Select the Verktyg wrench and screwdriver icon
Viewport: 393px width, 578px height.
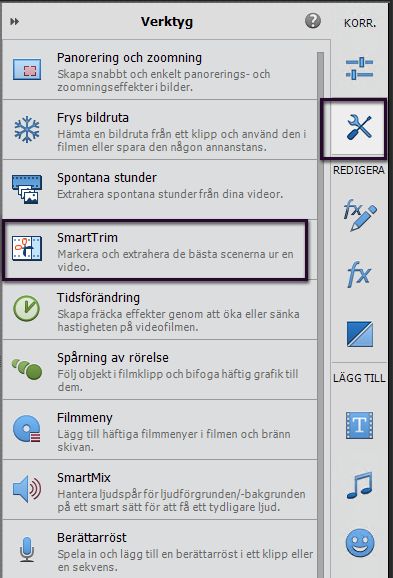(359, 128)
